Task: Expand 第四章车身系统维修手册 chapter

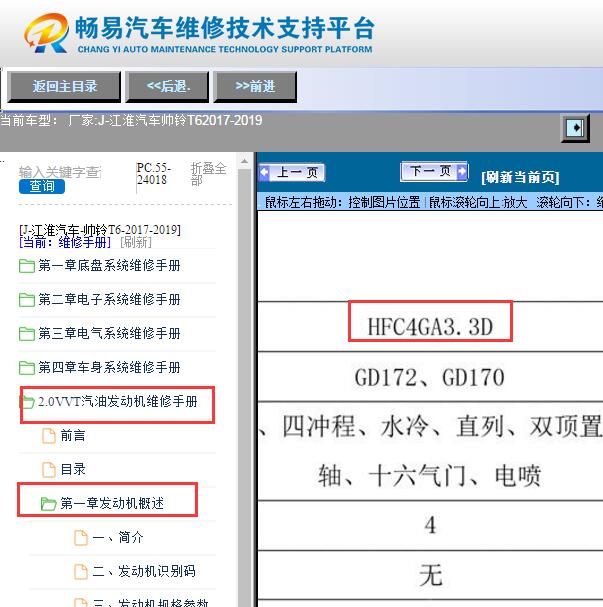Action: (x=109, y=368)
